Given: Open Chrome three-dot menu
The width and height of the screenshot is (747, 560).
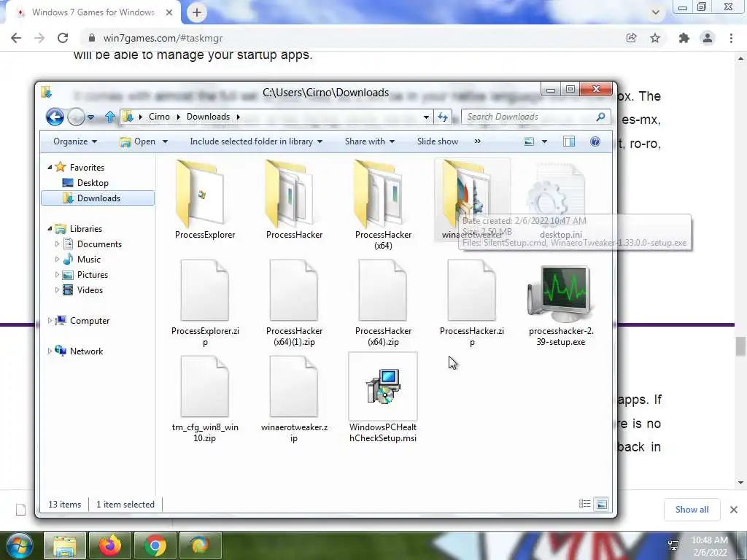Looking at the screenshot, I should tap(731, 38).
